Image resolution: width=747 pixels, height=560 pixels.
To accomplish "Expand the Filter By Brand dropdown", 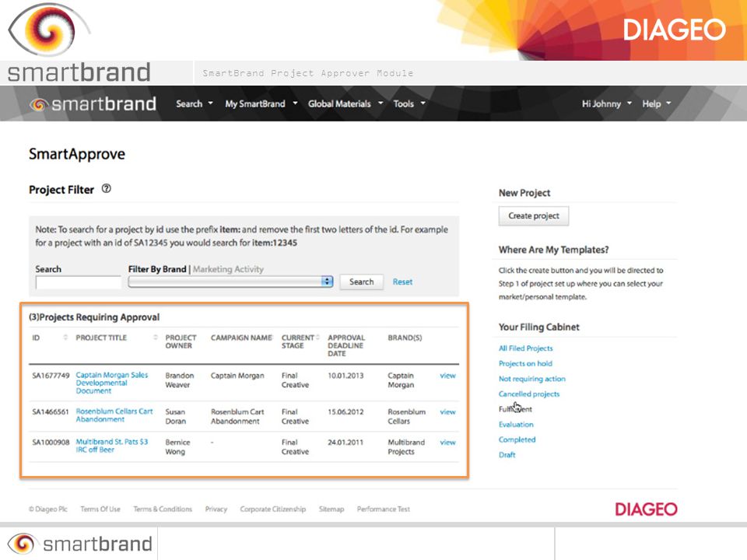I will point(230,282).
